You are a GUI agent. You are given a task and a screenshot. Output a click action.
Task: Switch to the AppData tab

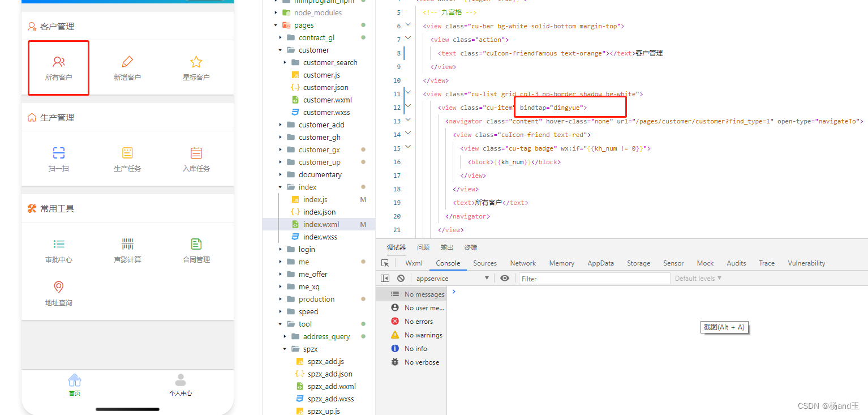(x=600, y=263)
